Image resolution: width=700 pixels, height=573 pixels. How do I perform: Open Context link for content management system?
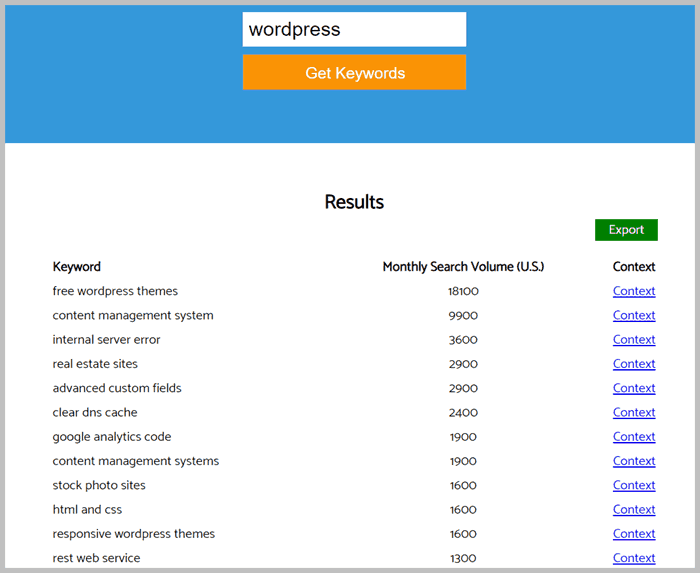633,316
